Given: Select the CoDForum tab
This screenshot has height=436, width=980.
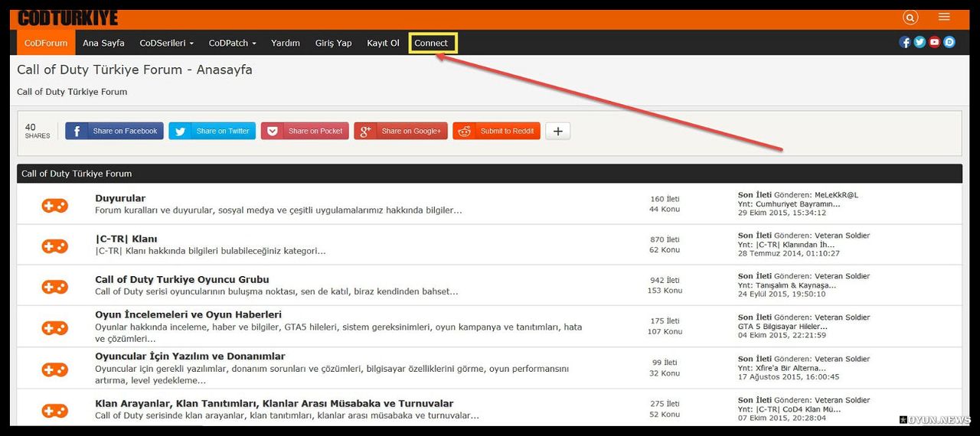Looking at the screenshot, I should [46, 43].
